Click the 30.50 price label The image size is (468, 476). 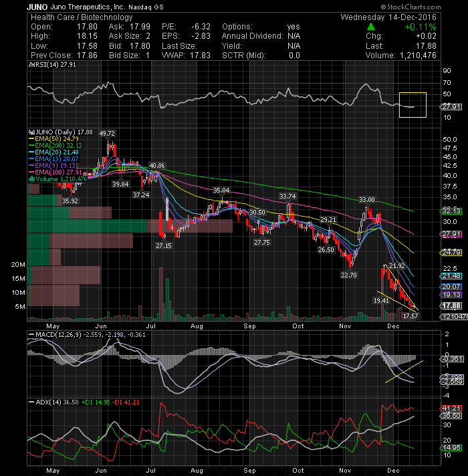click(x=257, y=212)
